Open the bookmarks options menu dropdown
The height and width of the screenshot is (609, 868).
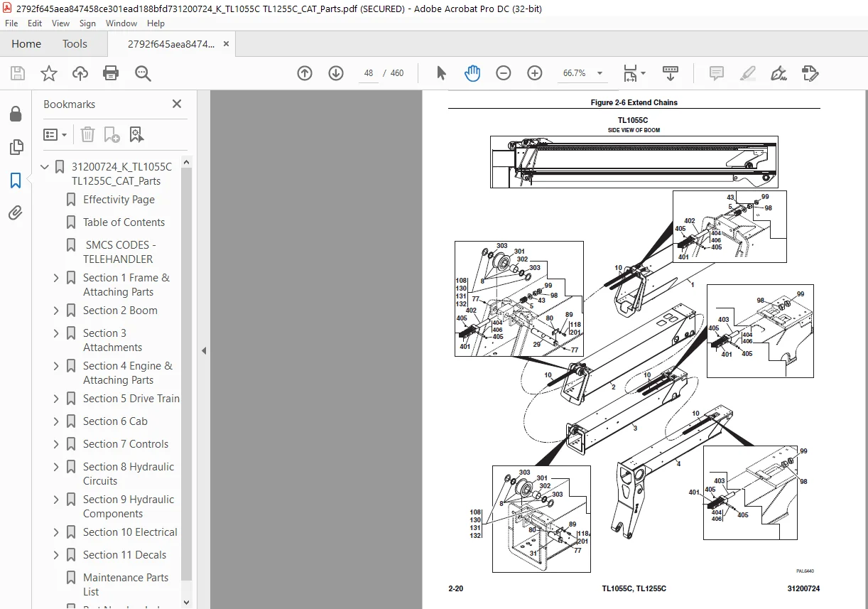[55, 134]
